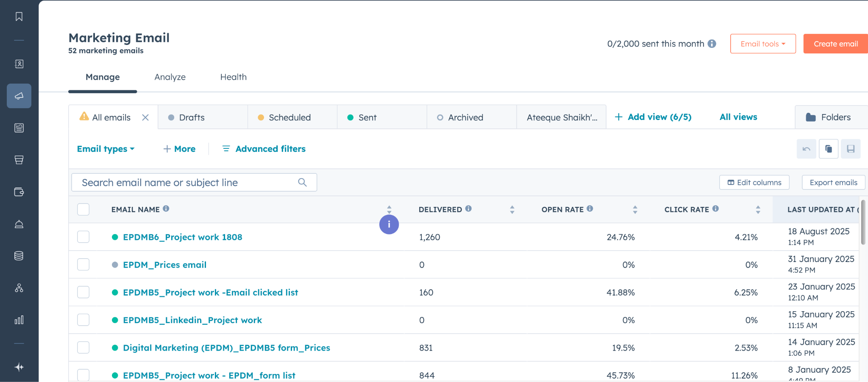The image size is (868, 382).
Task: Select the database icon in the sidebar
Action: pyautogui.click(x=19, y=256)
